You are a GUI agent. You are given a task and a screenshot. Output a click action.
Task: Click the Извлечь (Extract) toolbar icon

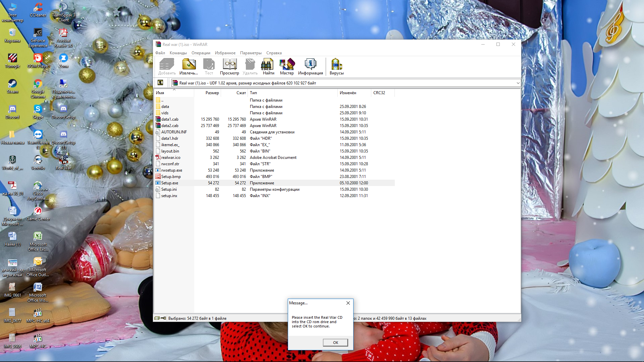(x=189, y=66)
